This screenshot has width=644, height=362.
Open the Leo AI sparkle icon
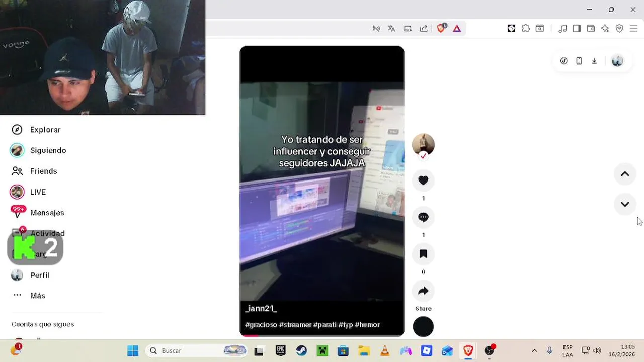pos(605,29)
